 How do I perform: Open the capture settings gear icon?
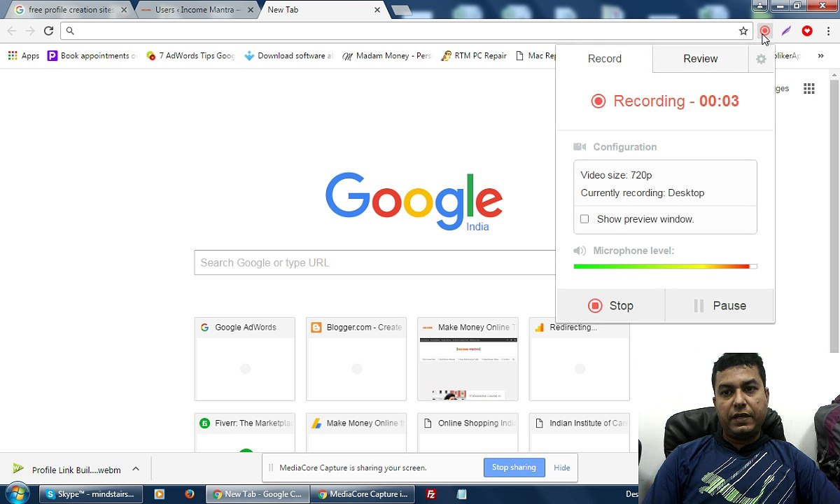(x=761, y=59)
